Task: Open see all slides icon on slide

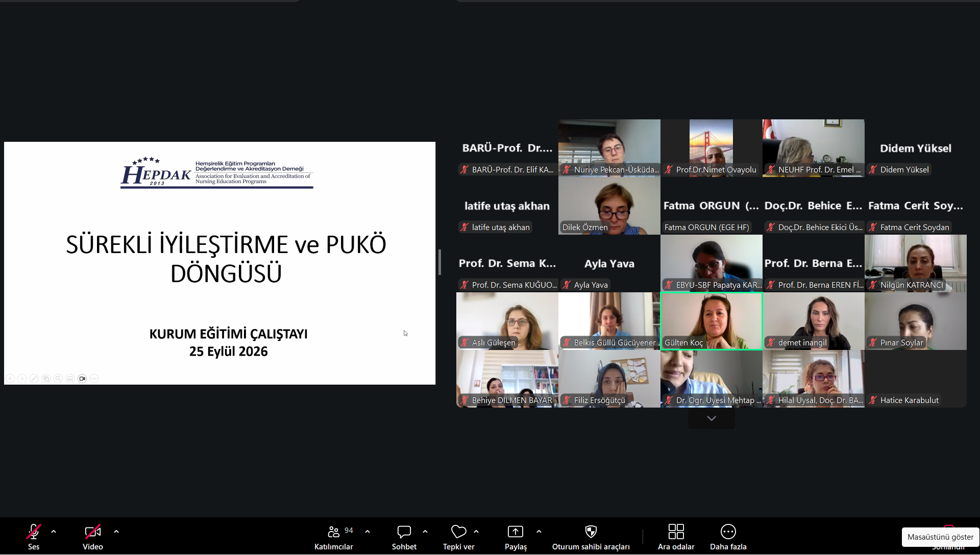Action: click(46, 379)
